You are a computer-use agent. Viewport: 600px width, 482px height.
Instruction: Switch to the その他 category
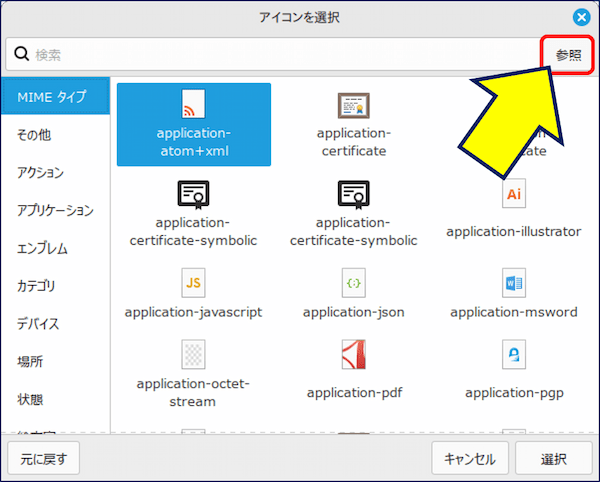pos(34,135)
